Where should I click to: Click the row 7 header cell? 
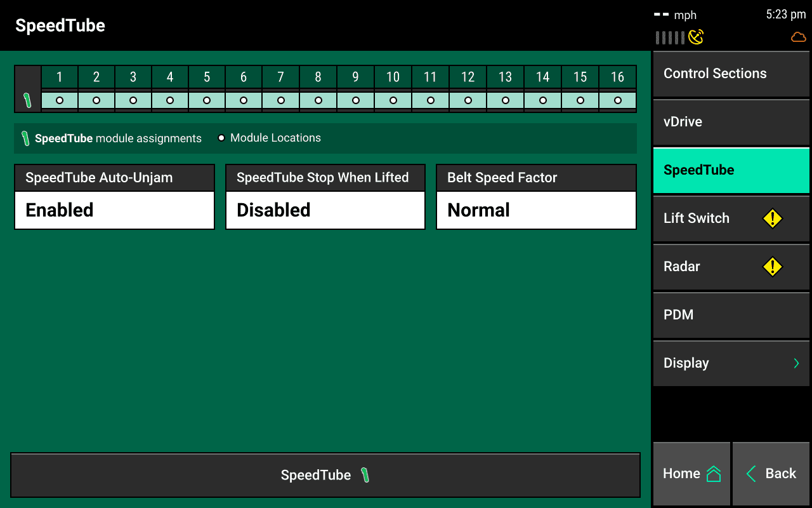coord(281,77)
